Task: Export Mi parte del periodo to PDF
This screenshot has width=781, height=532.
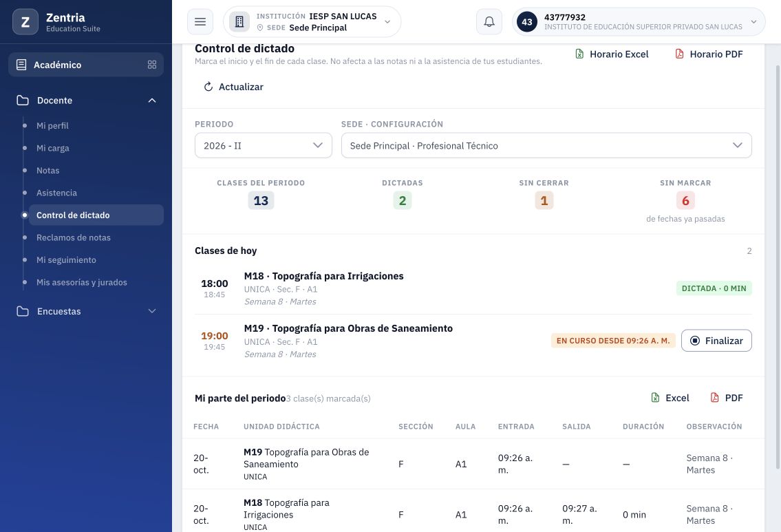Action: coord(727,398)
